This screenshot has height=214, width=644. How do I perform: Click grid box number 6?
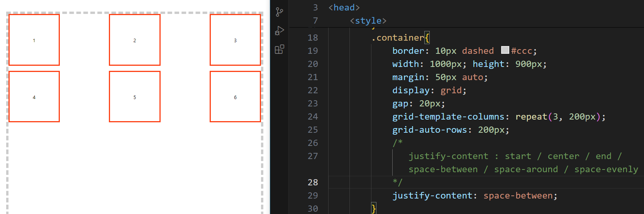click(235, 97)
